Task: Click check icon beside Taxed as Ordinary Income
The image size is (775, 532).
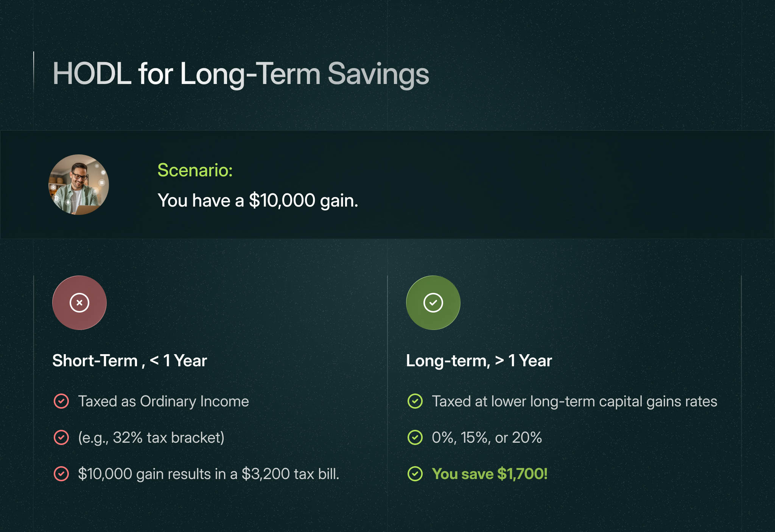Action: coord(61,401)
